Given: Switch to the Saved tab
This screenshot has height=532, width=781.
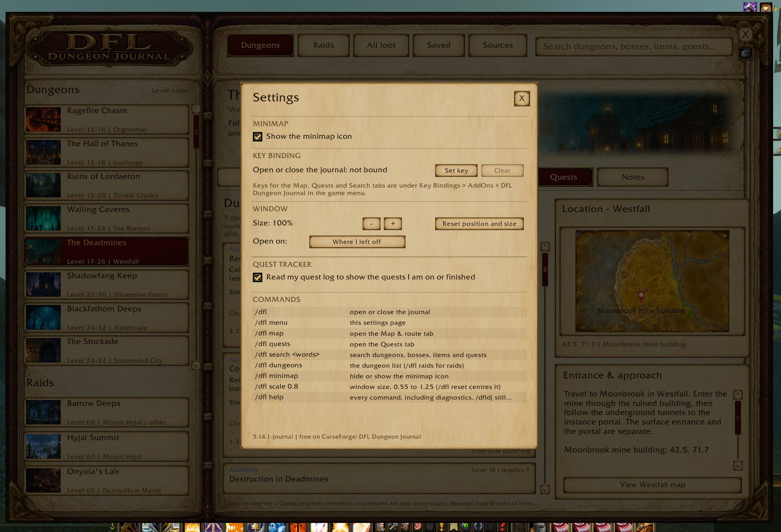Looking at the screenshot, I should (439, 45).
